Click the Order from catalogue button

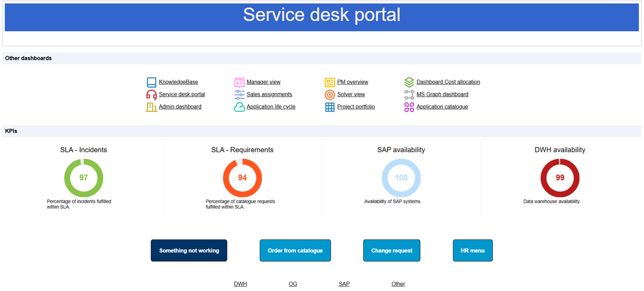pyautogui.click(x=295, y=251)
